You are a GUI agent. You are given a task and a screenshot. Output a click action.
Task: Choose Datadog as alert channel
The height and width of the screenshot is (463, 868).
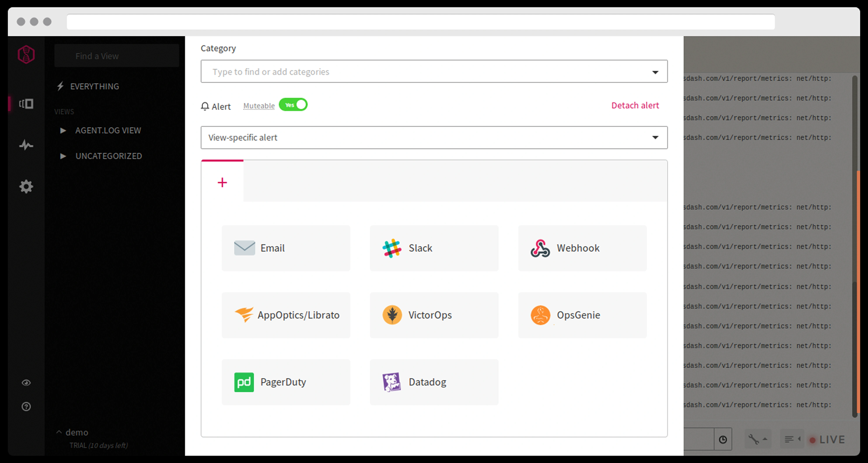434,382
